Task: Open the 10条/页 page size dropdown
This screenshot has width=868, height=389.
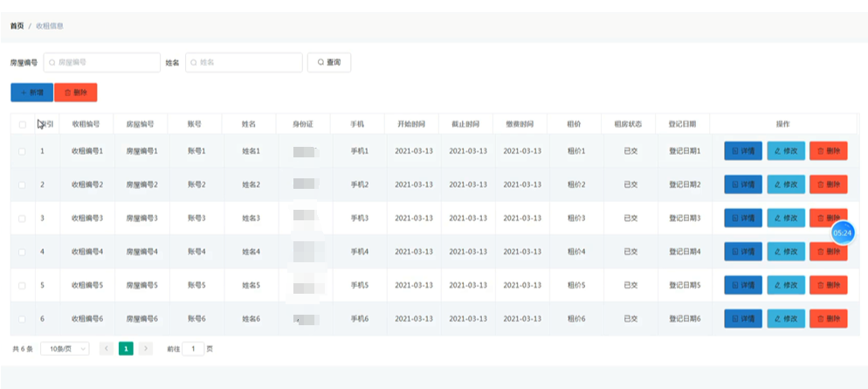Action: (x=65, y=349)
